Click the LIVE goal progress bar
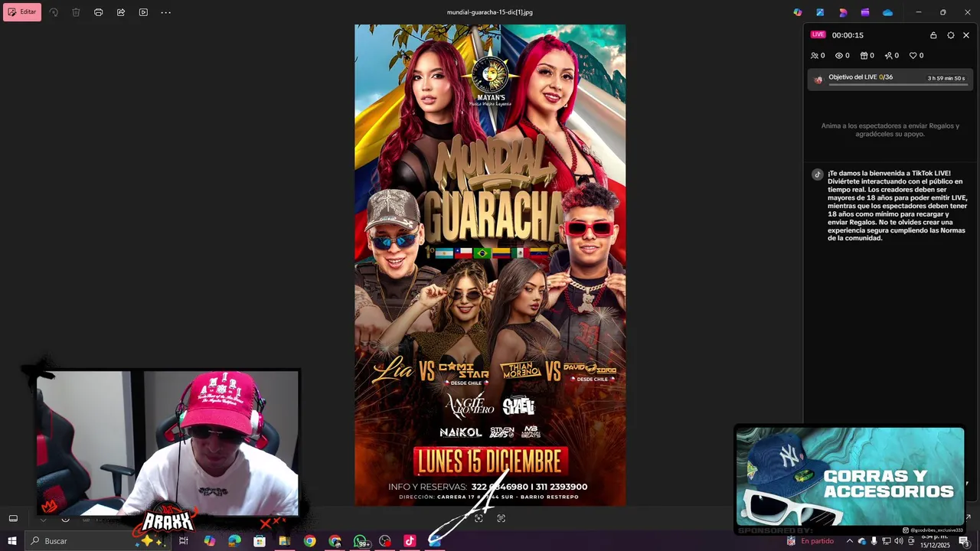Screen dimensions: 980x551 tap(897, 84)
